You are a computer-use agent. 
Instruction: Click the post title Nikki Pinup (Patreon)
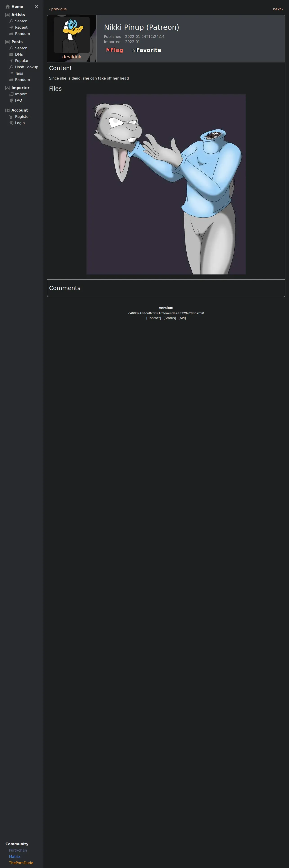pyautogui.click(x=142, y=27)
